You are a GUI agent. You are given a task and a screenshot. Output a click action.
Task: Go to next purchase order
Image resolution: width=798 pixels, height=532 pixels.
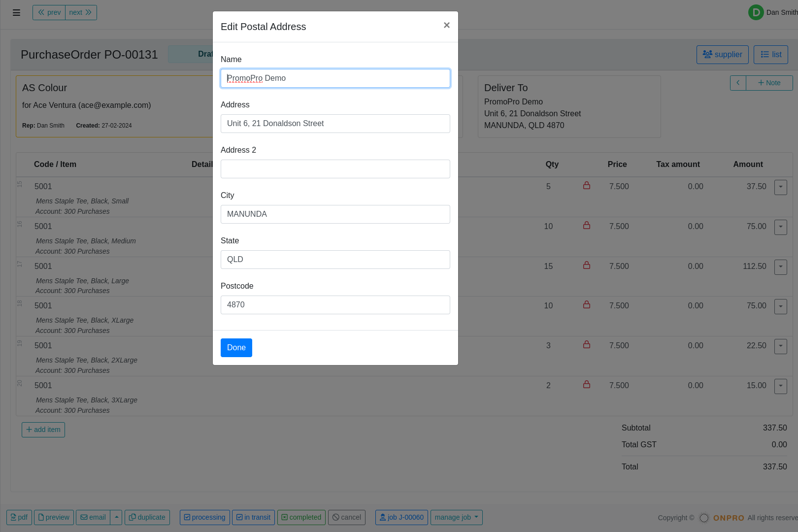tap(81, 12)
